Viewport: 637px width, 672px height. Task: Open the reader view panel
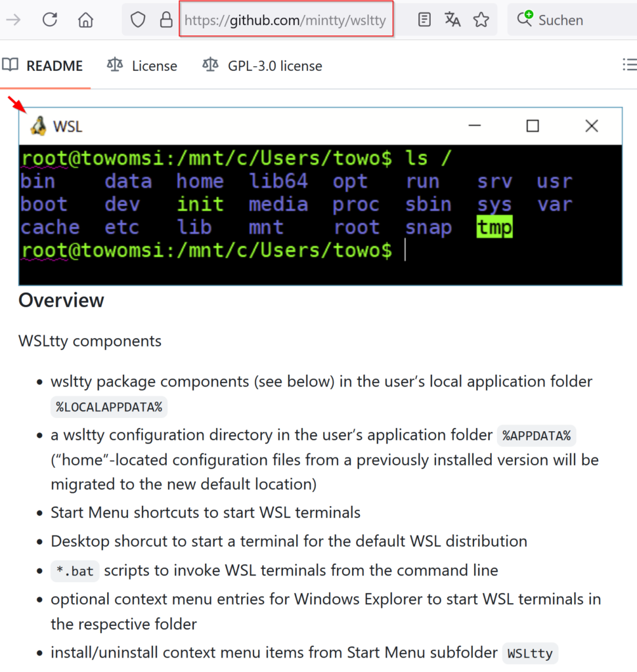click(424, 19)
